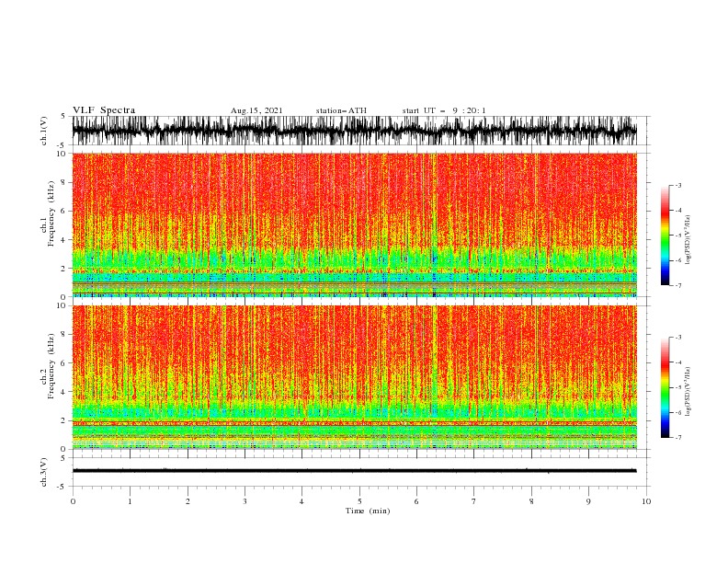Click the x-axis tick label "6"
Image resolution: width=728 pixels, height=563 pixels.
tap(416, 501)
